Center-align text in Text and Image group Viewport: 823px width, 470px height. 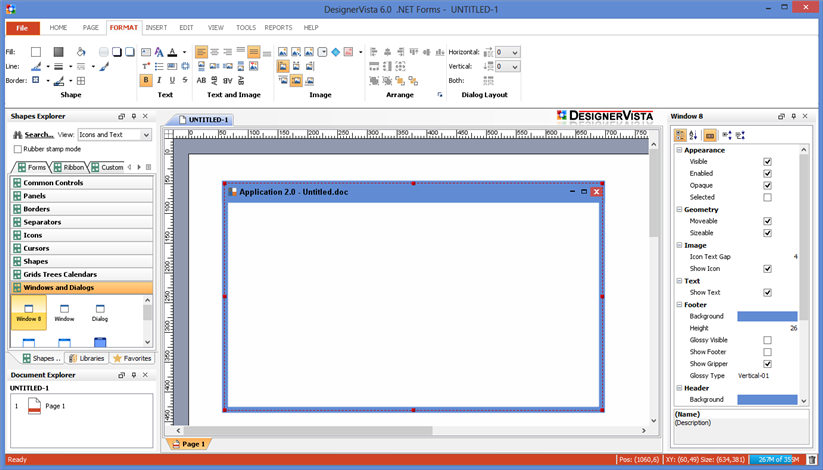(x=214, y=52)
